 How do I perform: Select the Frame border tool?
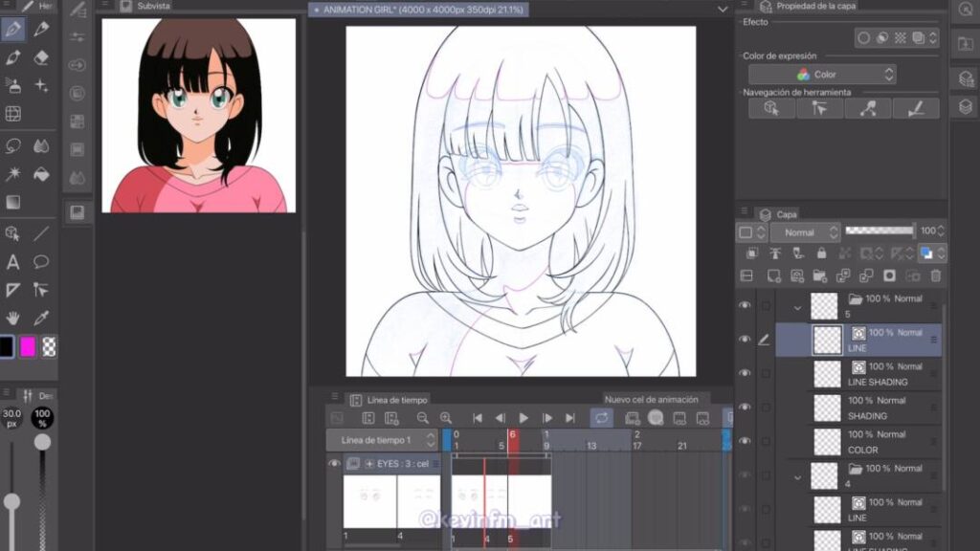pyautogui.click(x=13, y=290)
